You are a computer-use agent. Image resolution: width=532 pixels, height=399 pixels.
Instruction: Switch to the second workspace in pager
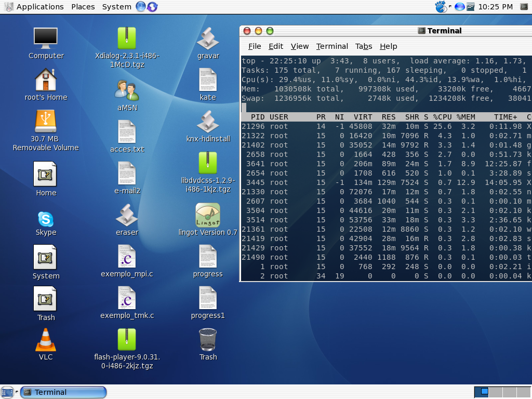click(x=496, y=392)
